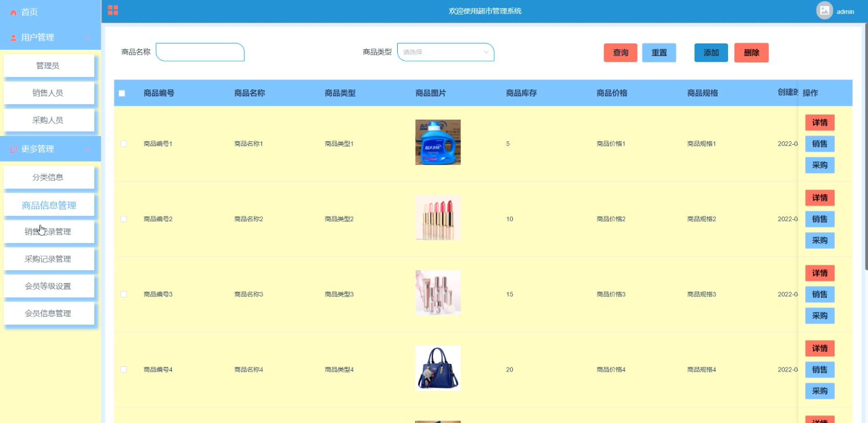868x423 pixels.
Task: Click the blue handbag product thumbnail
Action: [x=438, y=368]
